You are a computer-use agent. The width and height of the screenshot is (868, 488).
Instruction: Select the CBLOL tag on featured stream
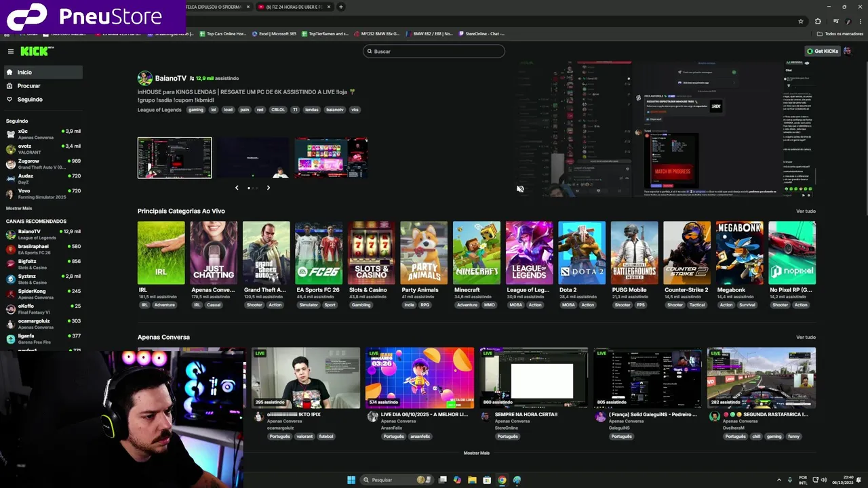coord(278,110)
